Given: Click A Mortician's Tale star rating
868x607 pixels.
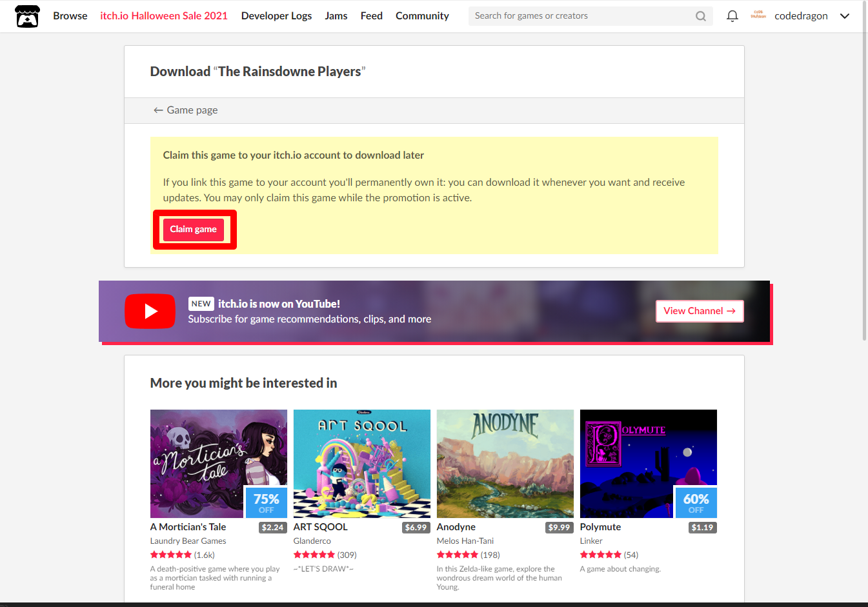Looking at the screenshot, I should tap(171, 555).
